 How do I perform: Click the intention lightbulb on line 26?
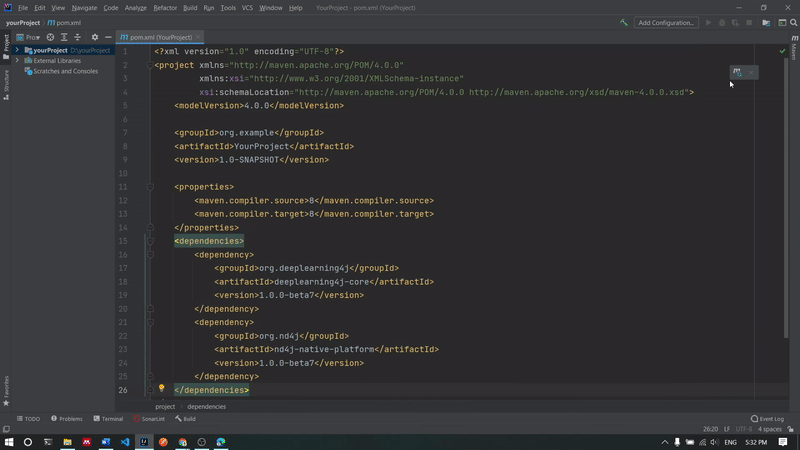pos(162,388)
